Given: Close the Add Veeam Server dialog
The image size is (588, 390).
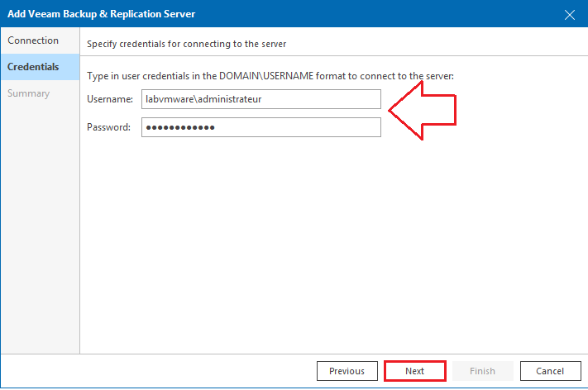Looking at the screenshot, I should (569, 15).
